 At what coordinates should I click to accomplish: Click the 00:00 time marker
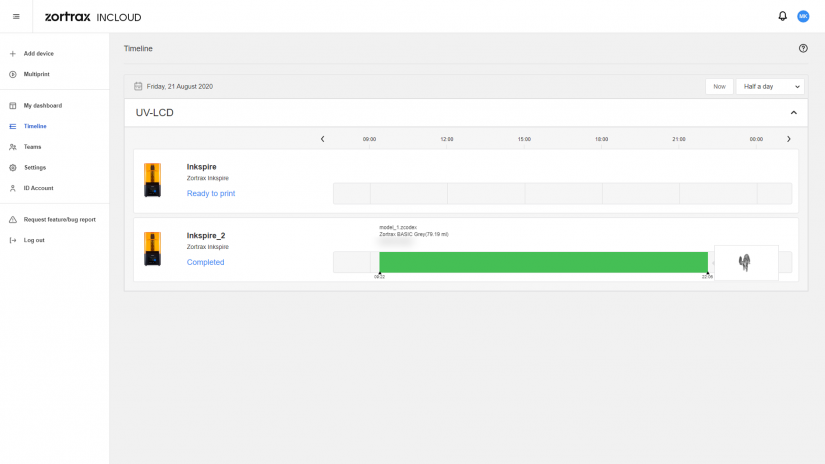pyautogui.click(x=756, y=139)
